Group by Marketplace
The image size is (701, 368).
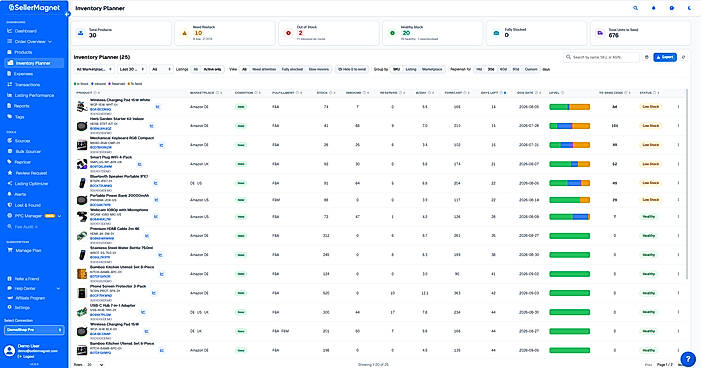(x=432, y=69)
